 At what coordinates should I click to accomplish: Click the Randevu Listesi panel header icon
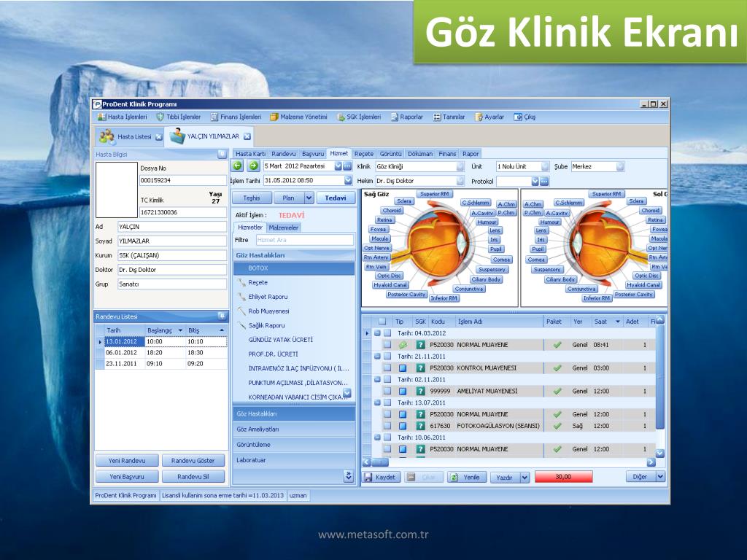tap(222, 316)
